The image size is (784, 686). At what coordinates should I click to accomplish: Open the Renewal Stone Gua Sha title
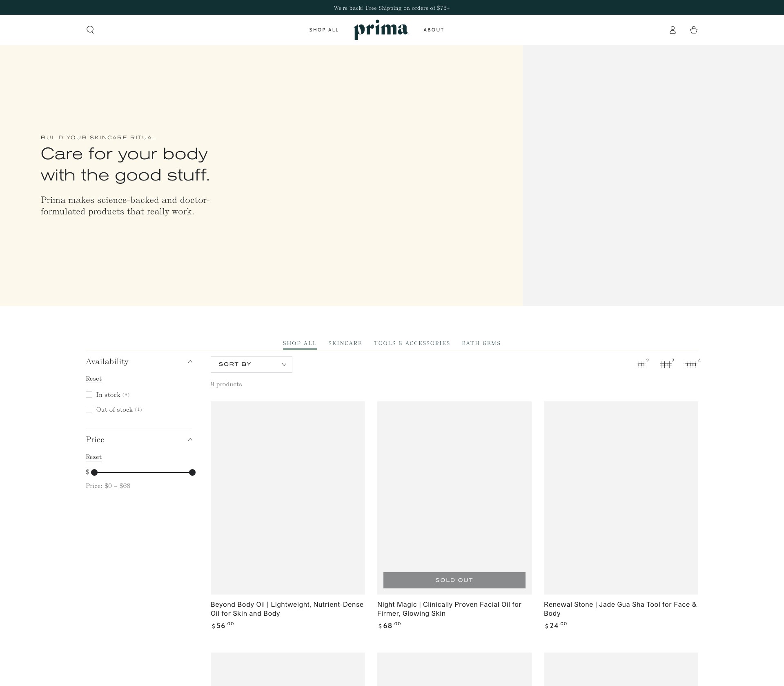click(x=620, y=609)
